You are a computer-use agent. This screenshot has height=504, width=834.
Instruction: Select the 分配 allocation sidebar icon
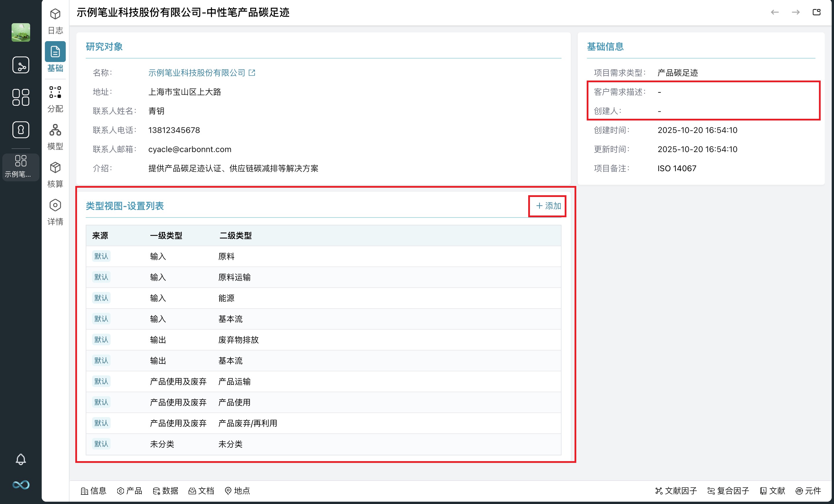[x=55, y=99]
